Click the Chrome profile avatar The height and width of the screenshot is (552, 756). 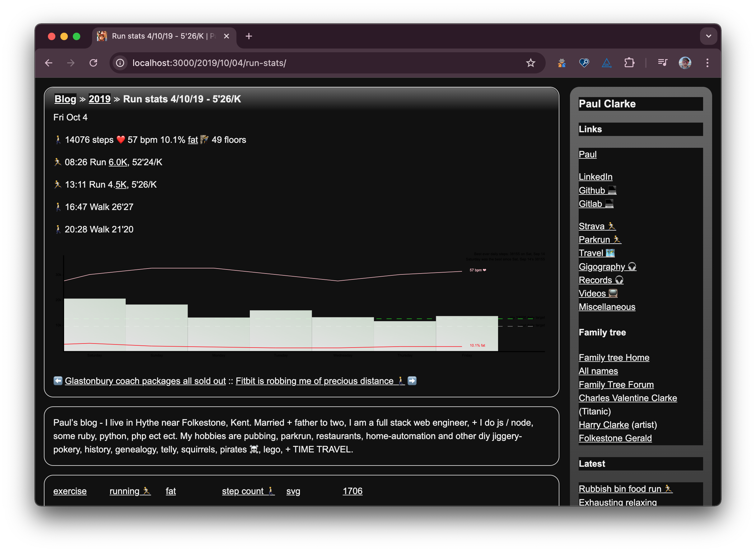click(x=685, y=63)
